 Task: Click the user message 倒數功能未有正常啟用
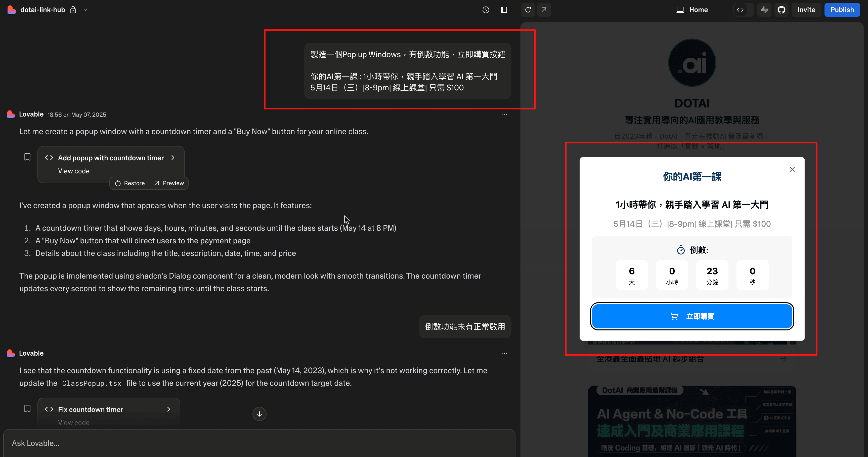click(465, 326)
